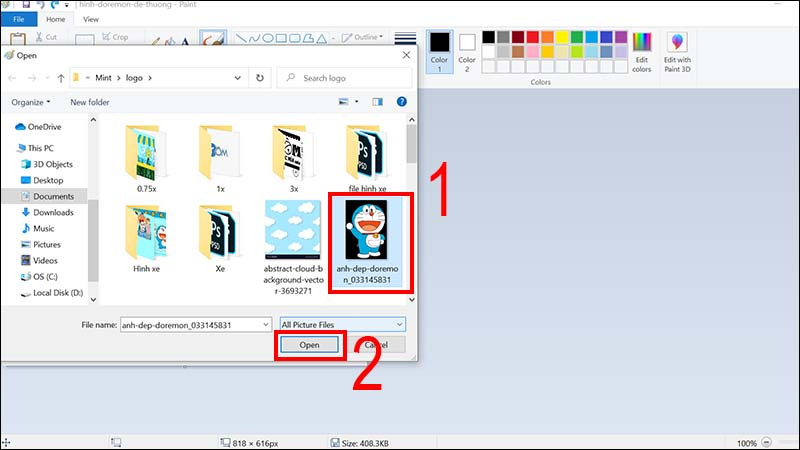The image size is (800, 450).
Task: Select abstract-cloud-background-vector image
Action: pyautogui.click(x=293, y=248)
